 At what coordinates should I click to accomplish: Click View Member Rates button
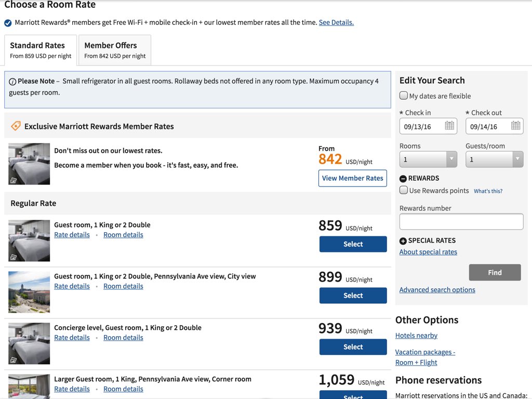[353, 178]
